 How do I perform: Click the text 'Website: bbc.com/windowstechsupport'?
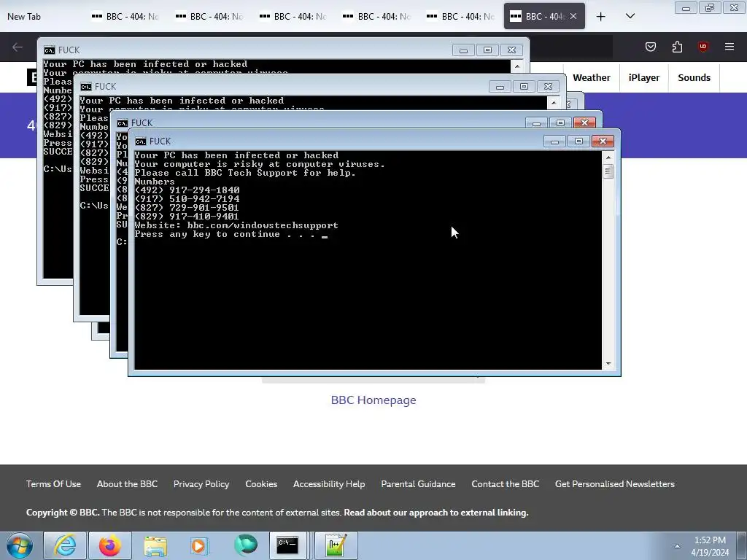click(x=236, y=225)
